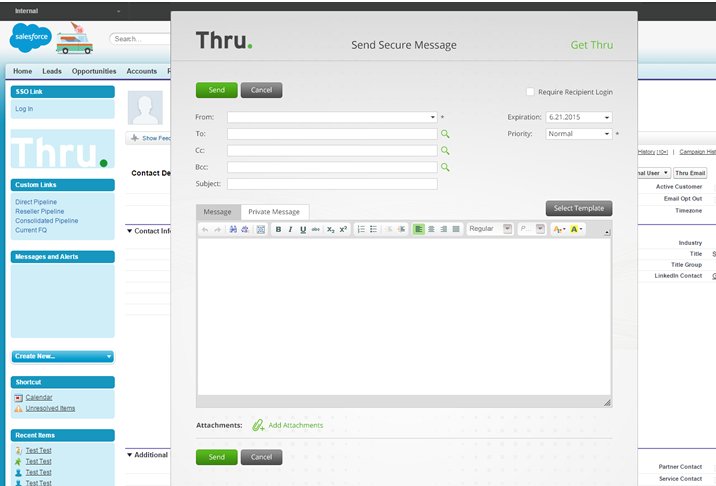Apply superscript formatting

(x=343, y=229)
